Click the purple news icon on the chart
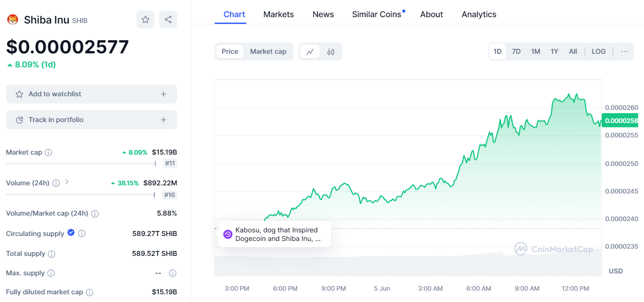The image size is (644, 302). [228, 234]
